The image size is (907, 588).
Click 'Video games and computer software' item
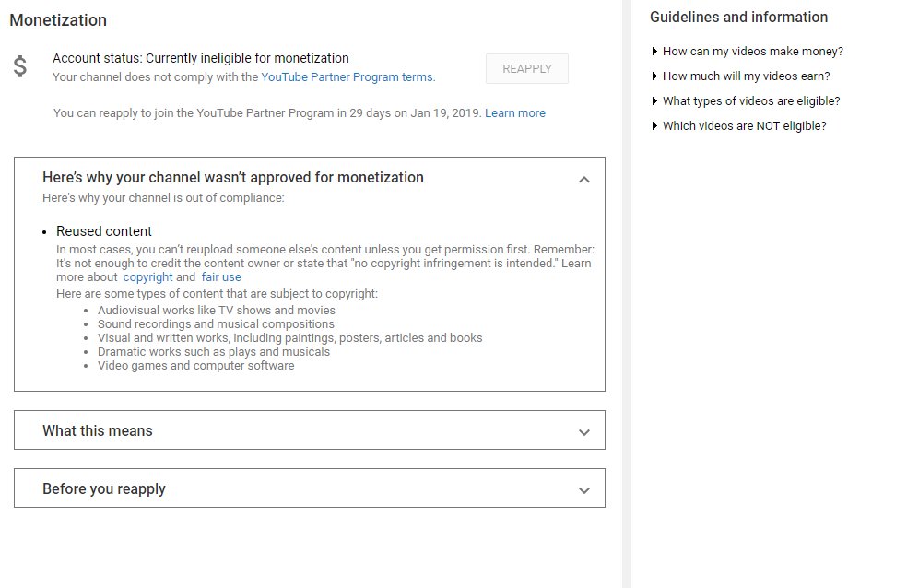(195, 365)
